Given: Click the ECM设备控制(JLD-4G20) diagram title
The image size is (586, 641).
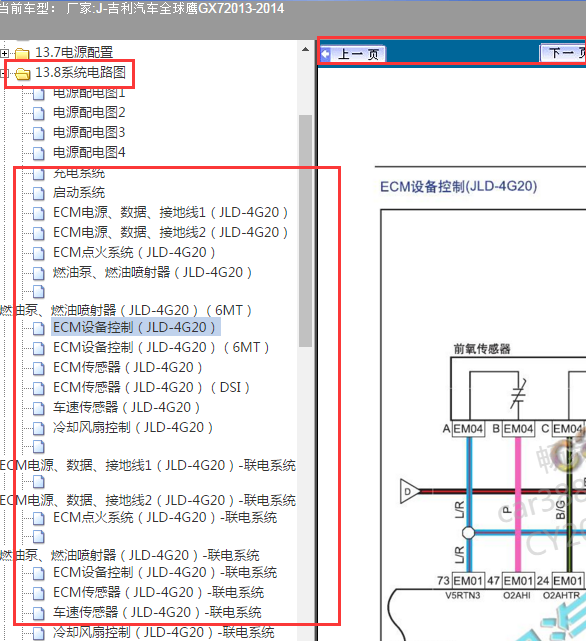Looking at the screenshot, I should [458, 186].
